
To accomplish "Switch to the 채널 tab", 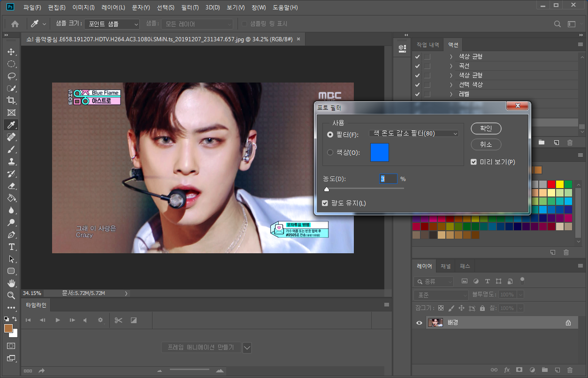I will [x=446, y=266].
